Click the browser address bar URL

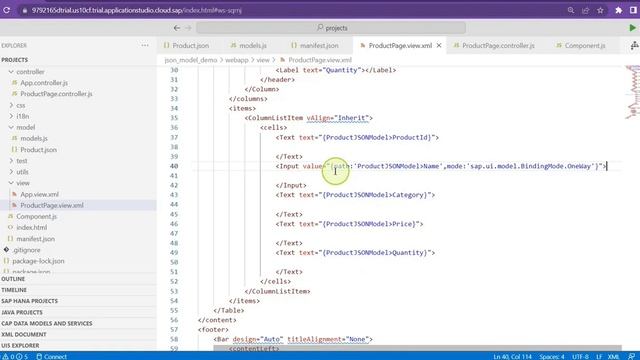(136, 10)
